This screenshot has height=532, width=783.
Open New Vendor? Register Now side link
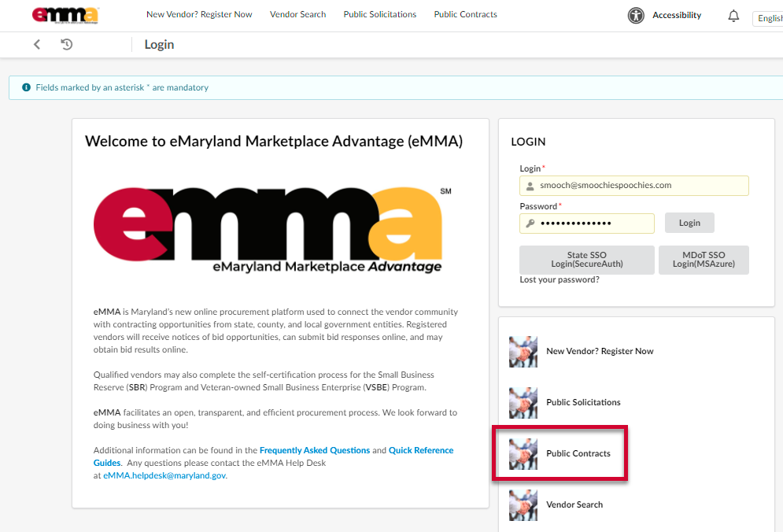tap(600, 351)
